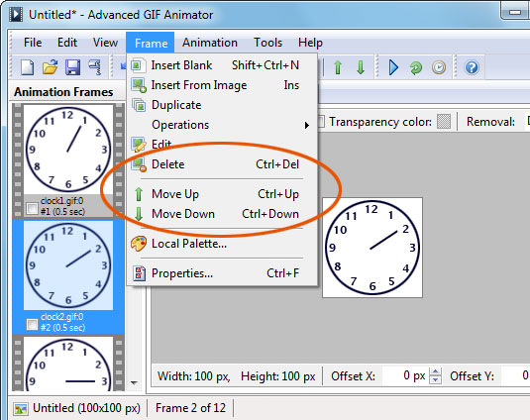Choose Insert From Image menu entry
This screenshot has width=530, height=420.
coord(223,85)
